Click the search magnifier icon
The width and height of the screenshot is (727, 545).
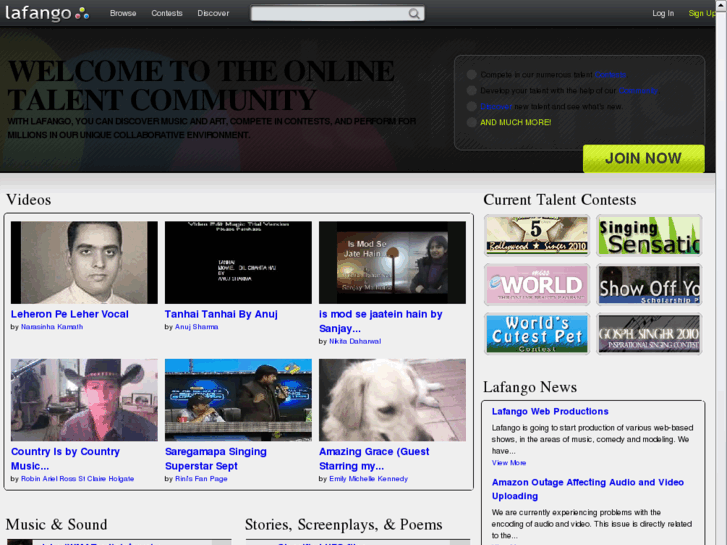coord(414,14)
